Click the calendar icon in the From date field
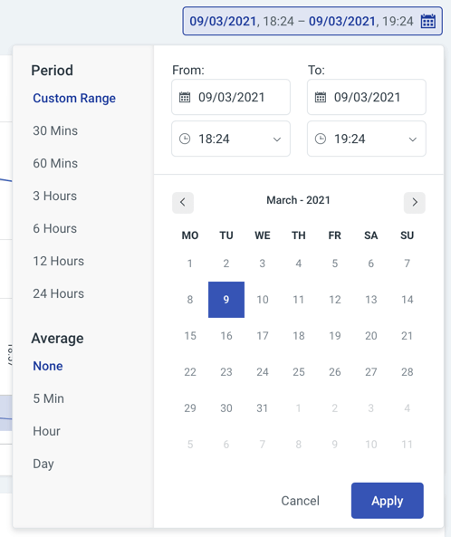Screen dimensions: 451x537 (185, 97)
